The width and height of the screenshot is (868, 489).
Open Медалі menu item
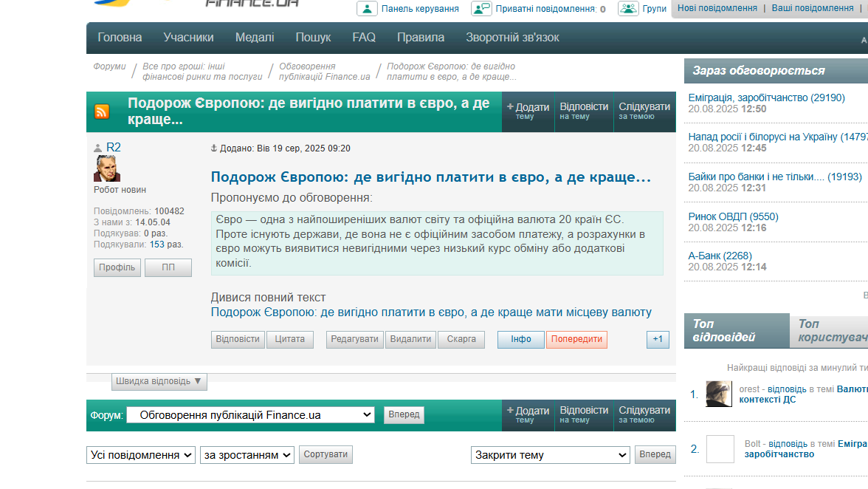tap(255, 38)
